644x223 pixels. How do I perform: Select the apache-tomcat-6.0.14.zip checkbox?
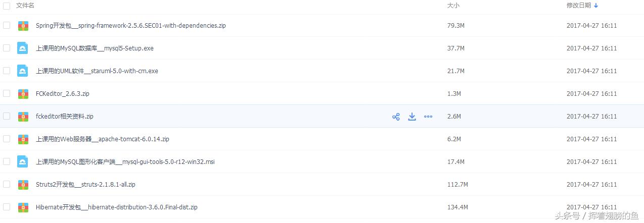(7, 139)
